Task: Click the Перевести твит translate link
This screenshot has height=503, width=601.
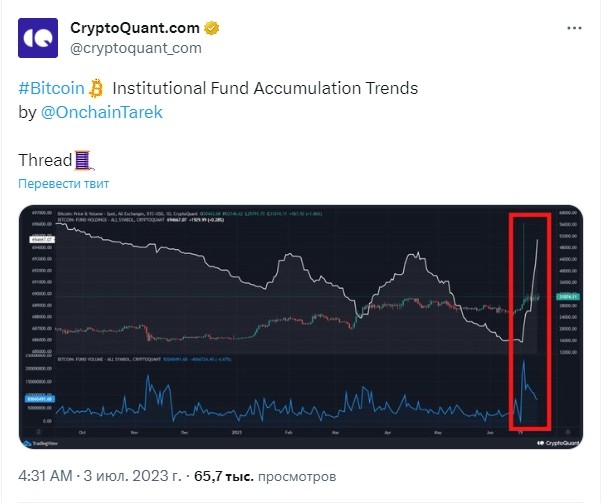Action: 64,184
